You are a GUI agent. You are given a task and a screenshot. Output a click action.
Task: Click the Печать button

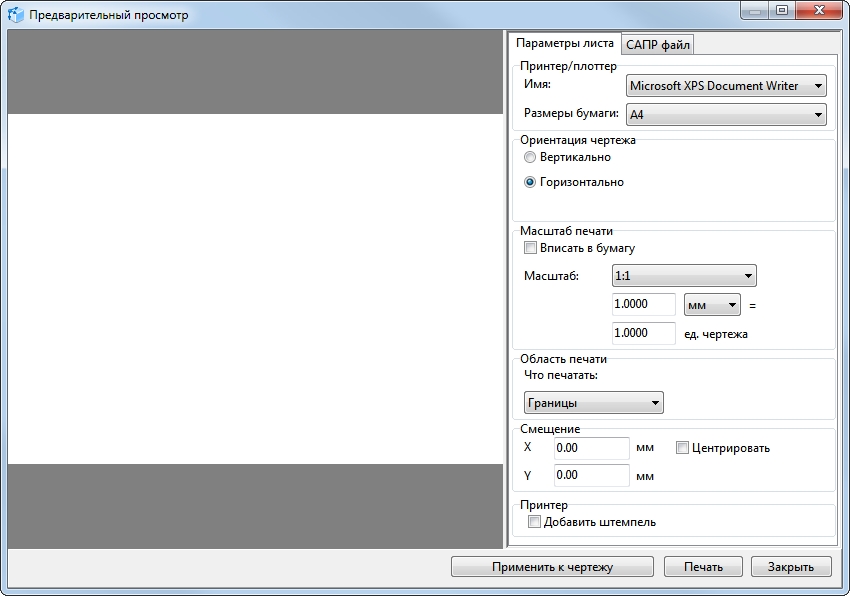703,567
